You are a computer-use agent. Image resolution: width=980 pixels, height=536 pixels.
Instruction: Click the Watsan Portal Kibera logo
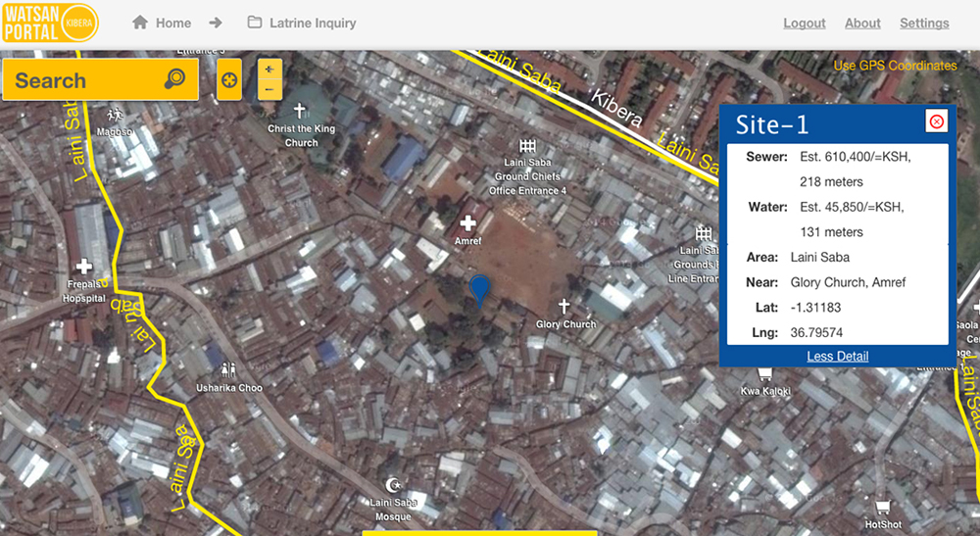pyautogui.click(x=50, y=24)
